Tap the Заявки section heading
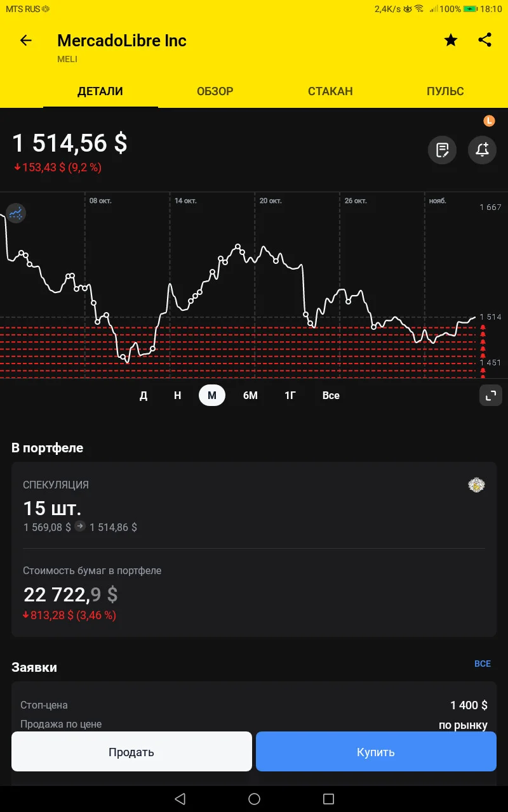This screenshot has height=812, width=508. [34, 667]
